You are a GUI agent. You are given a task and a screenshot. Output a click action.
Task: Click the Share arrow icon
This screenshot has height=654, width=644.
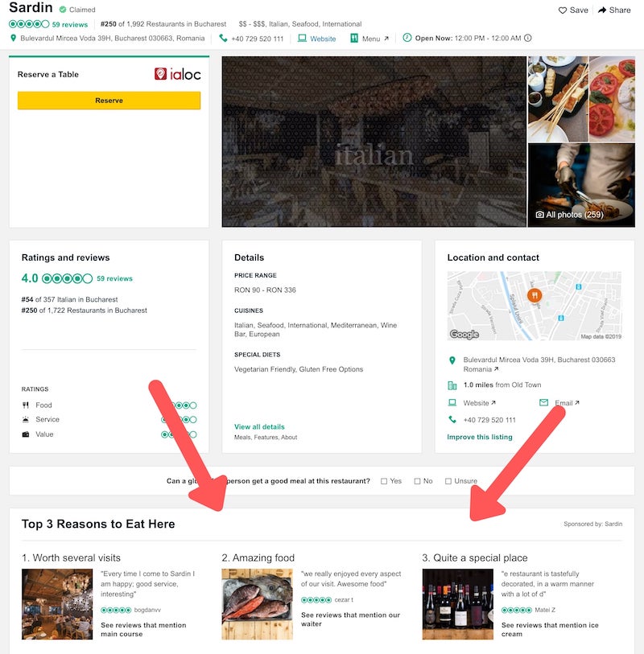[x=602, y=10]
